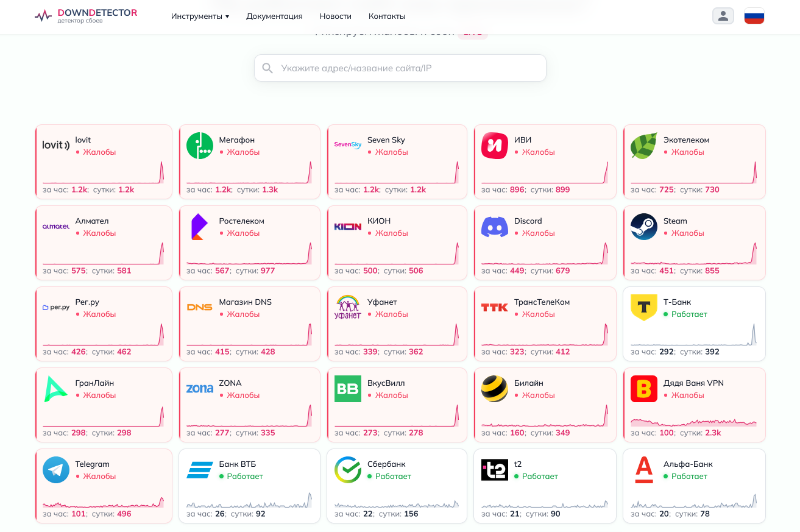Click the КИОН logo

348,227
